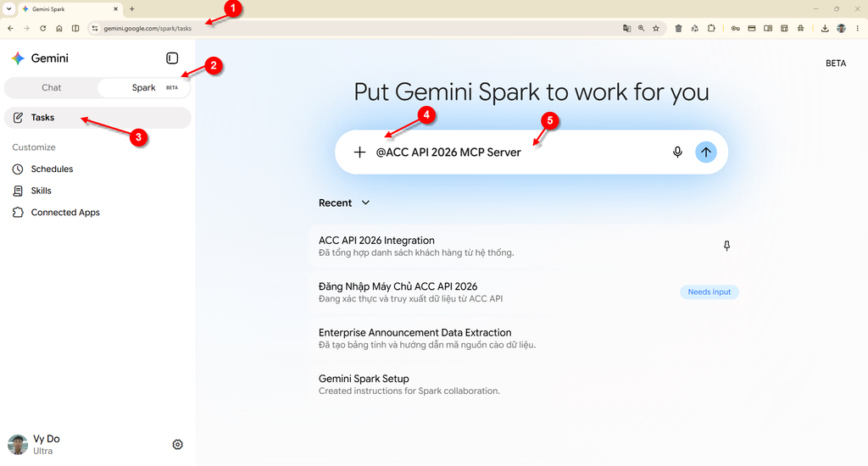868x466 pixels.
Task: Click the bug-shaped toolbar icon
Action: (800, 28)
